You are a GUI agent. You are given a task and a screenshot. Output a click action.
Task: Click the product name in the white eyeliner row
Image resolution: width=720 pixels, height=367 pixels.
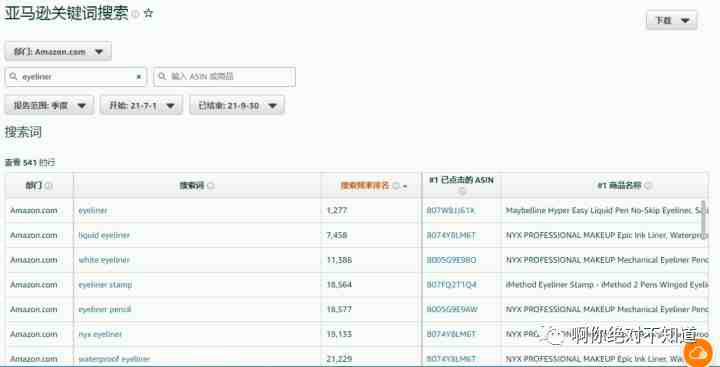coord(607,260)
